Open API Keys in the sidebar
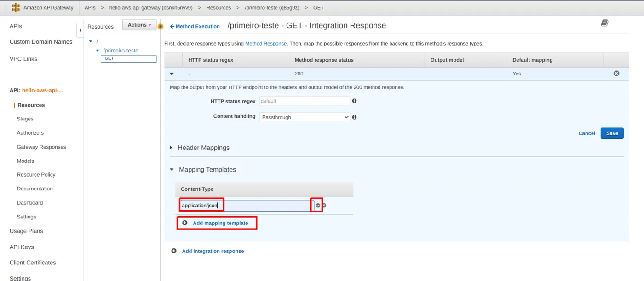Image resolution: width=644 pixels, height=281 pixels. [x=22, y=247]
